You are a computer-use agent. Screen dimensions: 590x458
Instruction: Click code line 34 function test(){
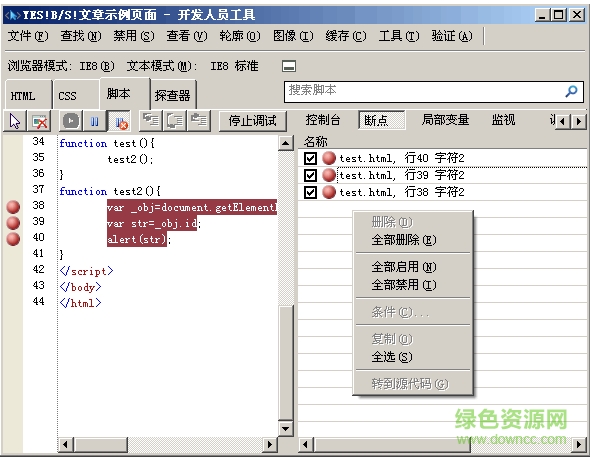(107, 143)
